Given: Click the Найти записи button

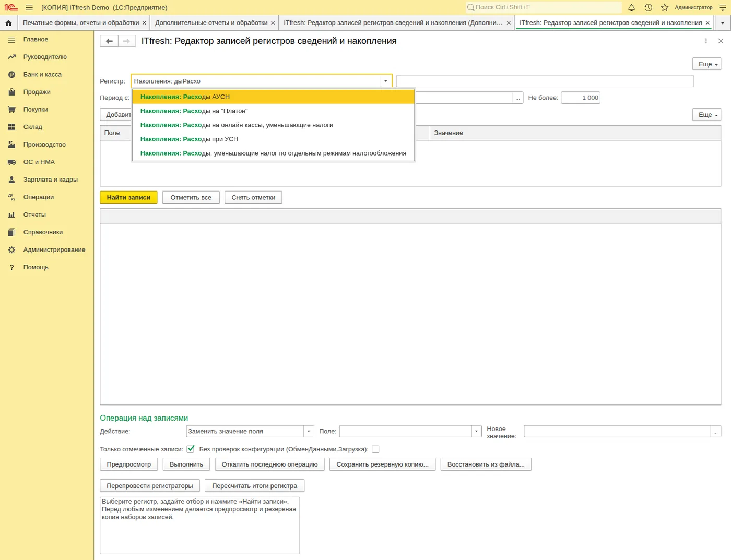Looking at the screenshot, I should click(x=128, y=197).
